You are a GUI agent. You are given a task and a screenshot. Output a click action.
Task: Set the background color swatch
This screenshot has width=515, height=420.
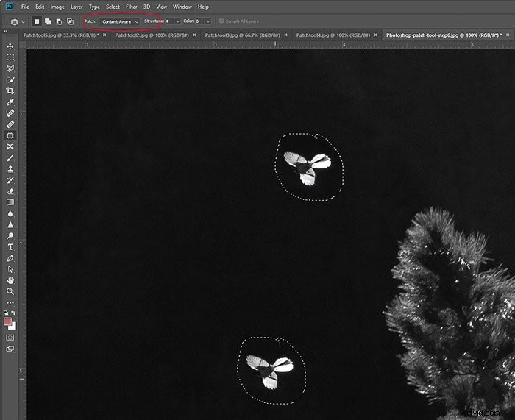[x=13, y=327]
